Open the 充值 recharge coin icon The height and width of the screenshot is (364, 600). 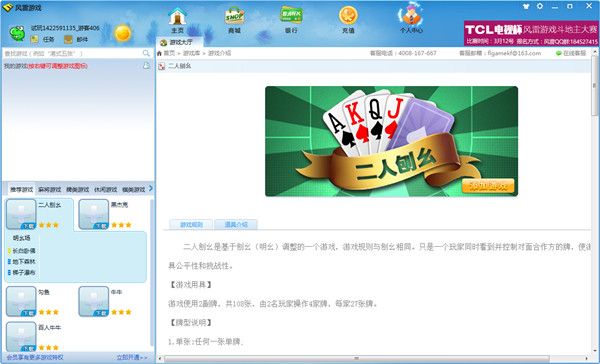(348, 16)
